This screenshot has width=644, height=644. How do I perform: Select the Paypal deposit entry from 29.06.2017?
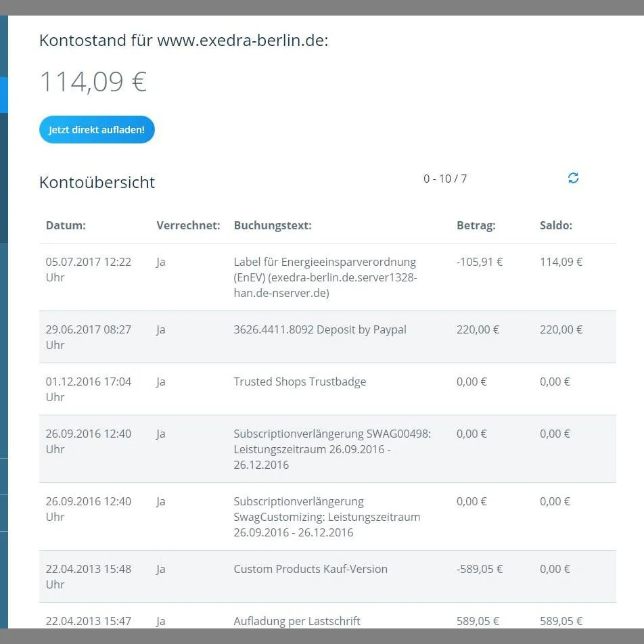(320, 329)
